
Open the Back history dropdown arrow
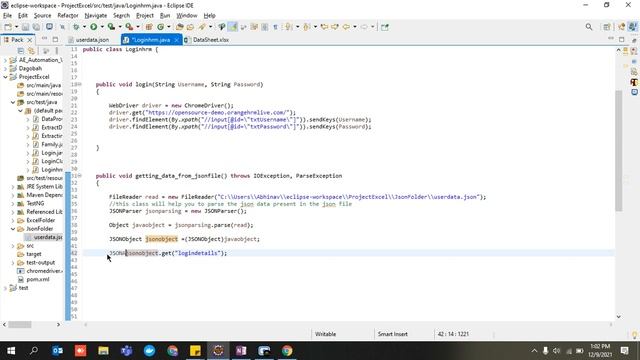[x=355, y=27]
